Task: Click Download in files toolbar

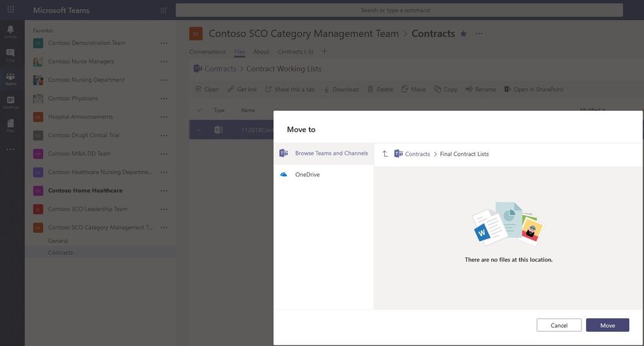Action: [x=341, y=89]
